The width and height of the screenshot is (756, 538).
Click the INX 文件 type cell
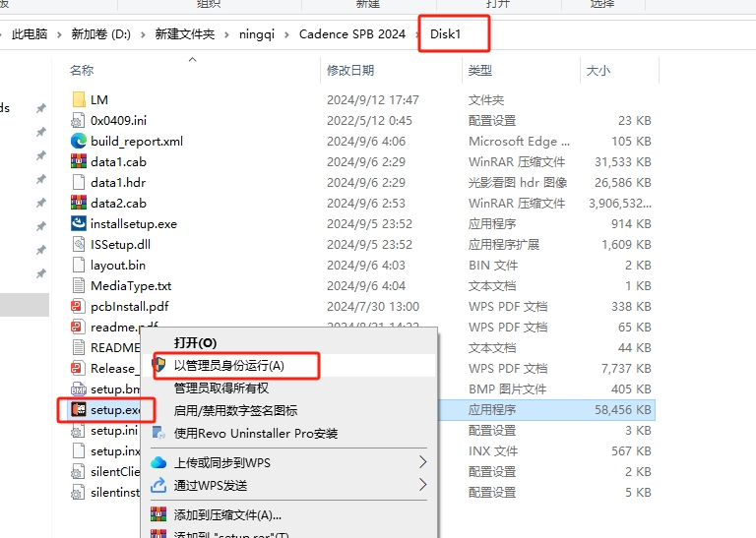(493, 451)
